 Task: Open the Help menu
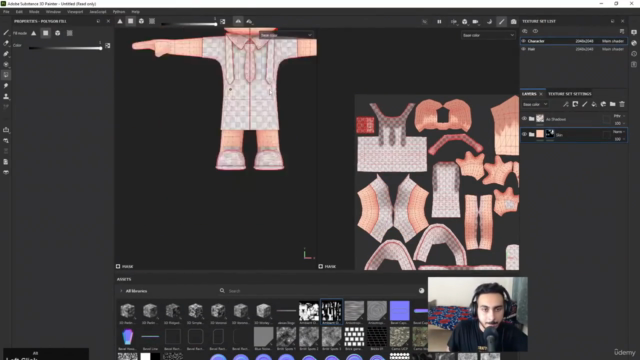click(x=136, y=12)
